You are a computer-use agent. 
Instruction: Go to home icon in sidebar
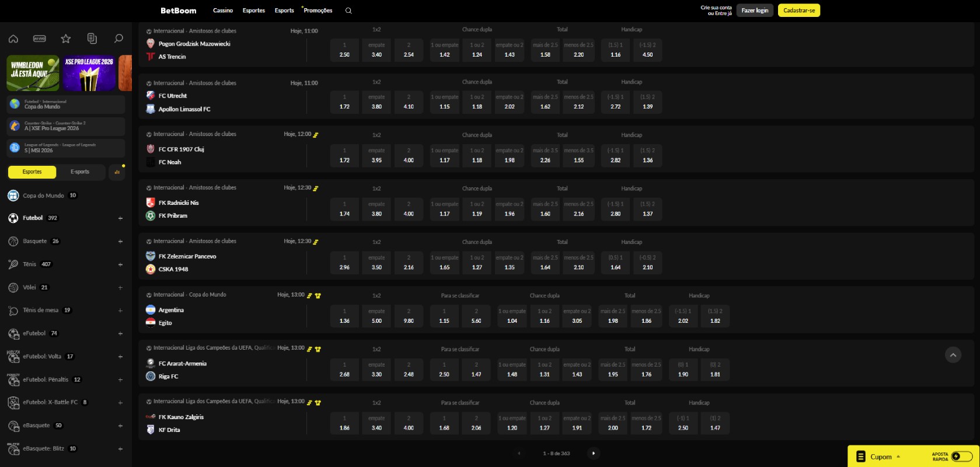pyautogui.click(x=13, y=39)
